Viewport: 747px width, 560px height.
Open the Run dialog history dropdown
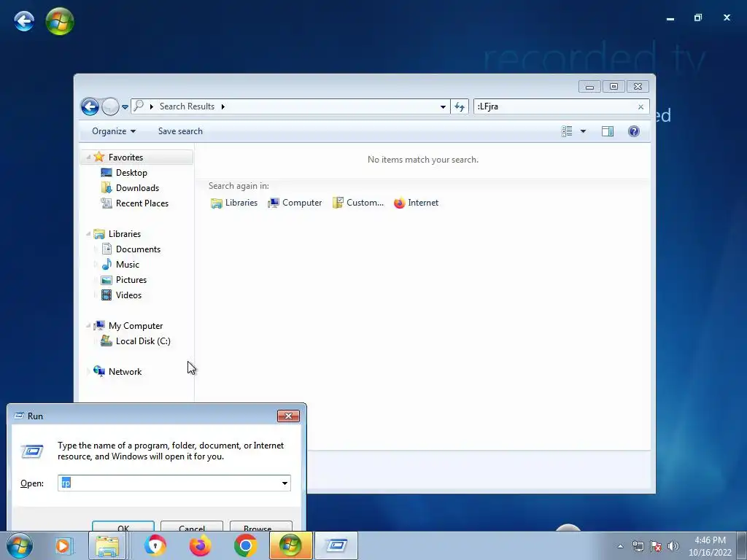coord(285,483)
